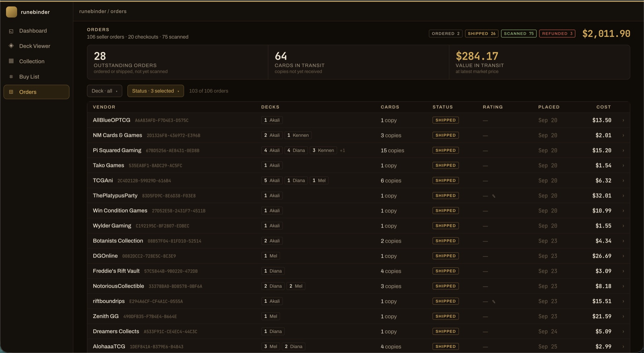Click the runebinder logo icon
This screenshot has height=353, width=644.
pos(11,12)
